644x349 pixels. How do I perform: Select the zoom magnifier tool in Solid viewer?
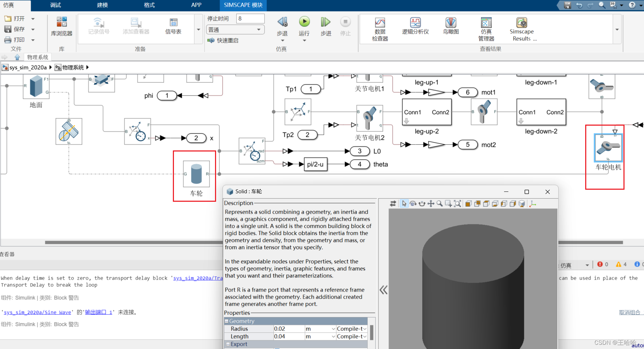(440, 204)
